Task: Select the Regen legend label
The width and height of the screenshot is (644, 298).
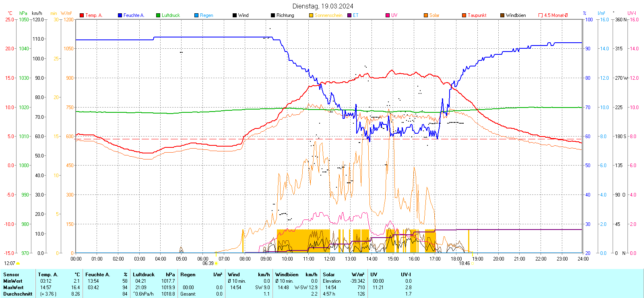Action: click(x=206, y=15)
